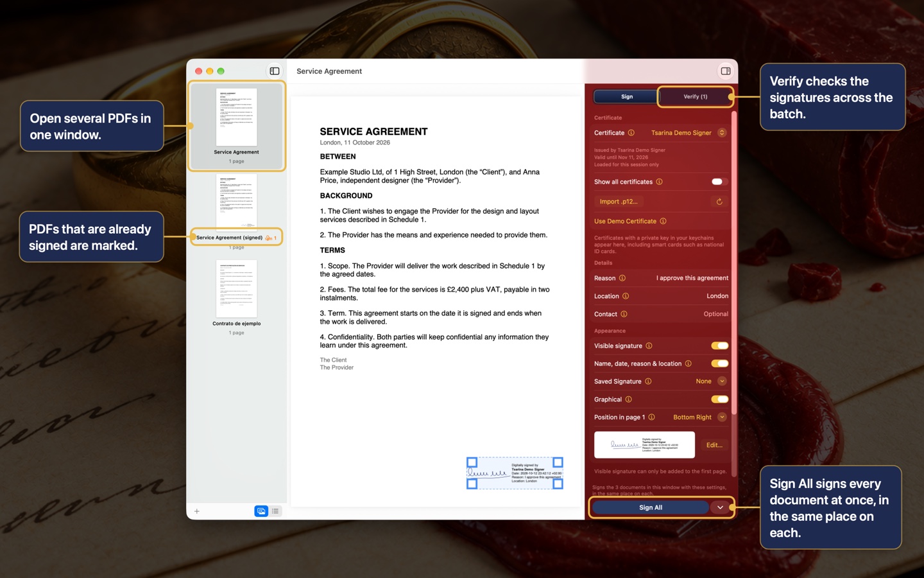The width and height of the screenshot is (924, 578).
Task: Select the Service Agreement (signed) thumbnail
Action: (x=237, y=203)
